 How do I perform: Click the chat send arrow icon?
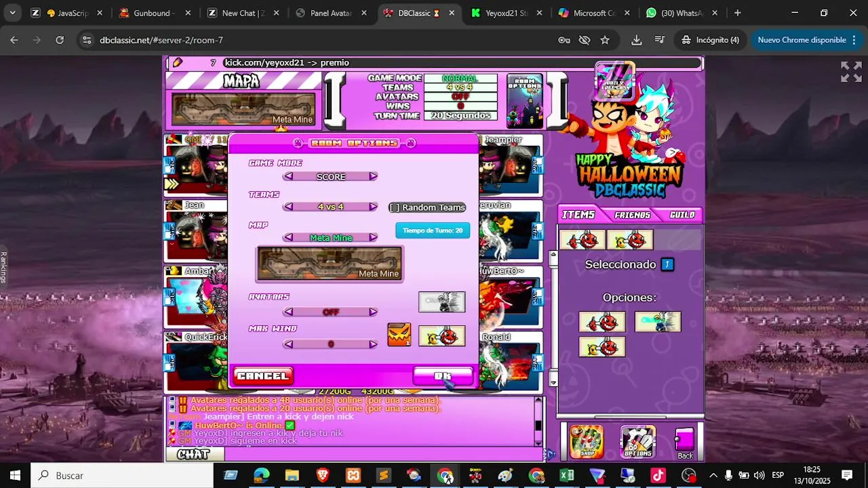tap(551, 454)
